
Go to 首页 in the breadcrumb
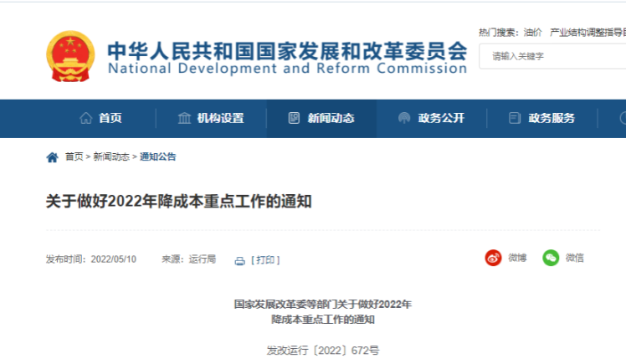(74, 156)
